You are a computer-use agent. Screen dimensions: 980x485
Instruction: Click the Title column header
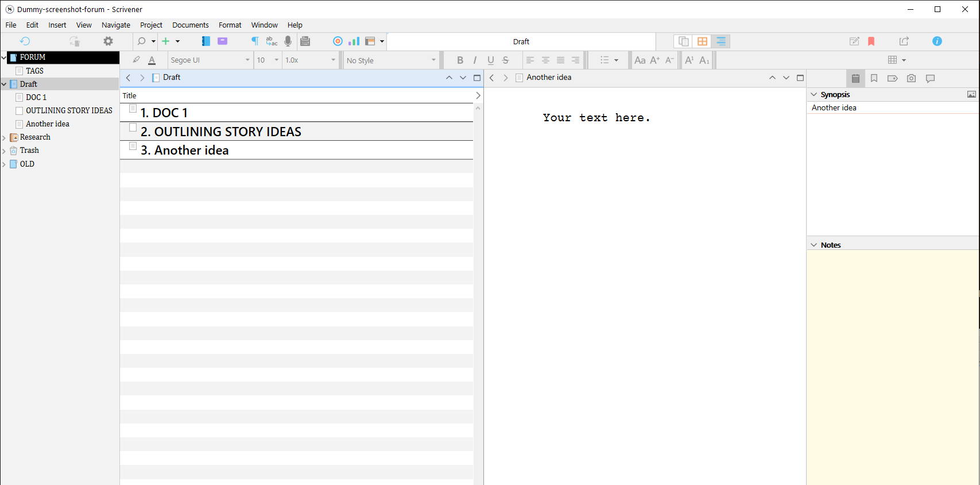point(130,96)
